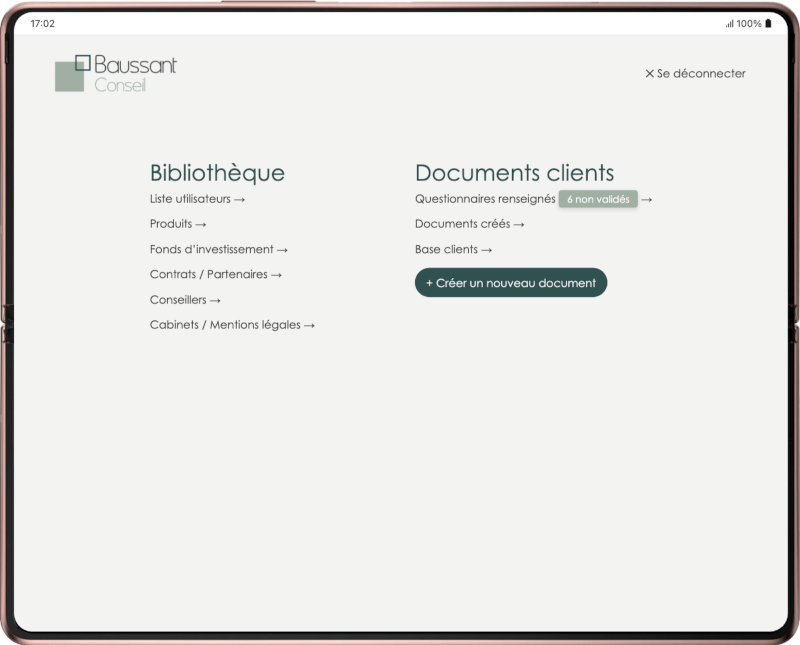Viewport: 800px width, 645px height.
Task: Click the arrow next to Produits
Action: pos(204,224)
